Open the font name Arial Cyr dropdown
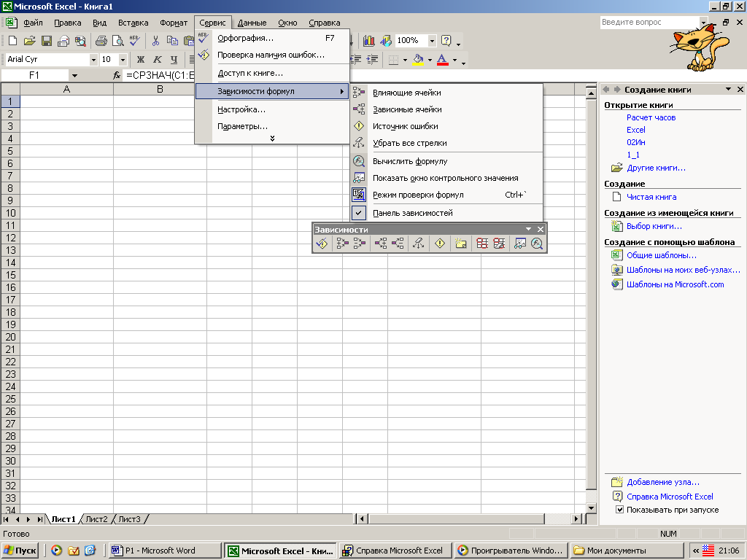 click(x=93, y=60)
